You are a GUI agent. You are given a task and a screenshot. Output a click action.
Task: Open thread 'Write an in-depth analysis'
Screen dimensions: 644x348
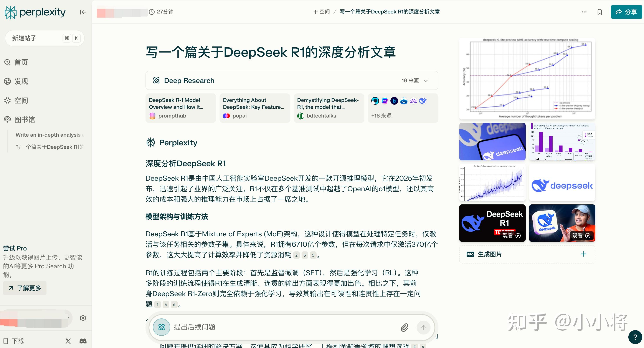50,135
